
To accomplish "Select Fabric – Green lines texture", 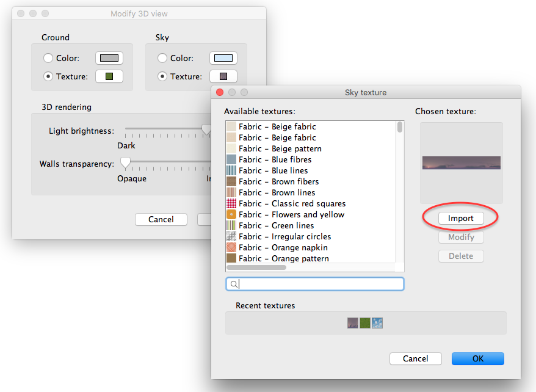I will point(276,225).
